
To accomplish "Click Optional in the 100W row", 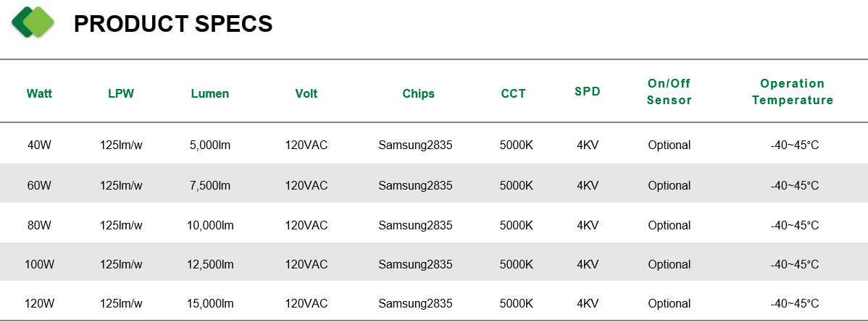I will pyautogui.click(x=669, y=265).
